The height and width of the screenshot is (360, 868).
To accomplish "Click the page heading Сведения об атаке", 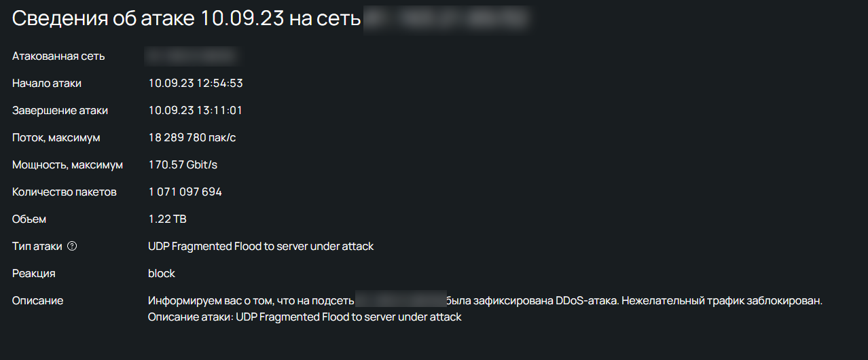I will (186, 18).
